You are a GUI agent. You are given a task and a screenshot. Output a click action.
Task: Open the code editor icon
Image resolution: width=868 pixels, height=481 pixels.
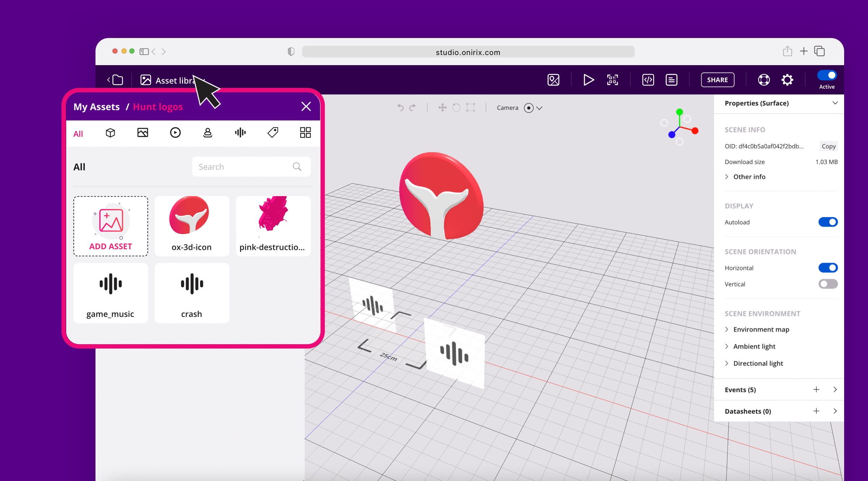[648, 80]
